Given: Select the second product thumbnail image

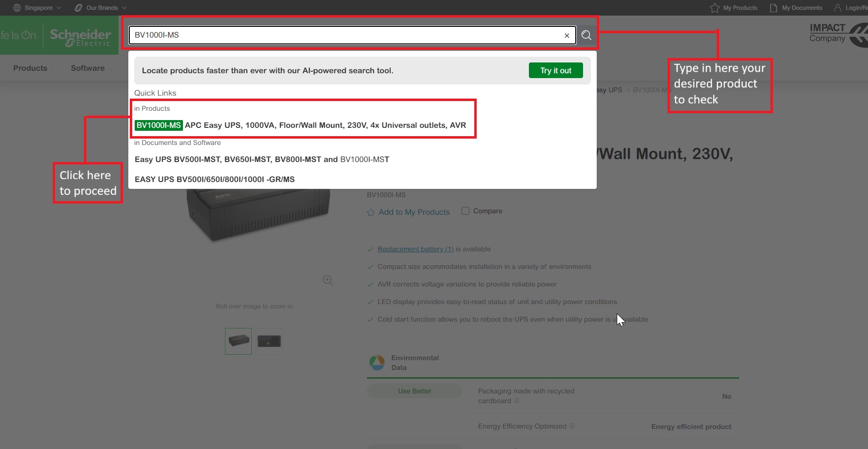Looking at the screenshot, I should click(269, 341).
